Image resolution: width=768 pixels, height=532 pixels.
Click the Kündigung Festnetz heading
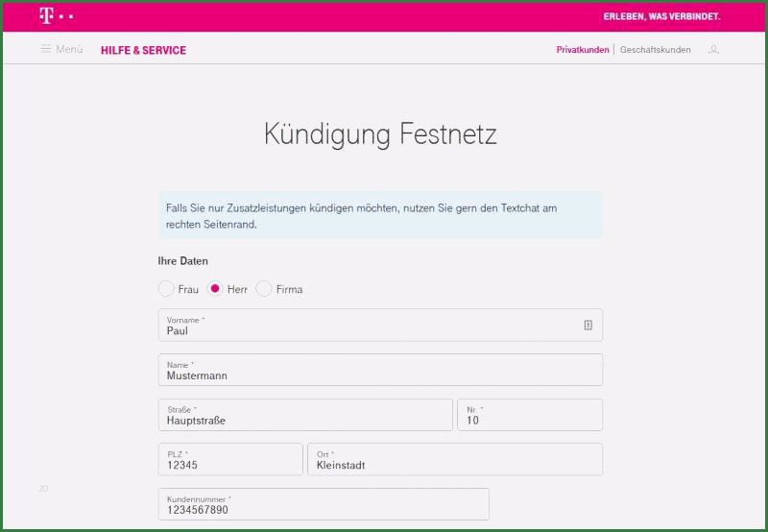pyautogui.click(x=380, y=133)
